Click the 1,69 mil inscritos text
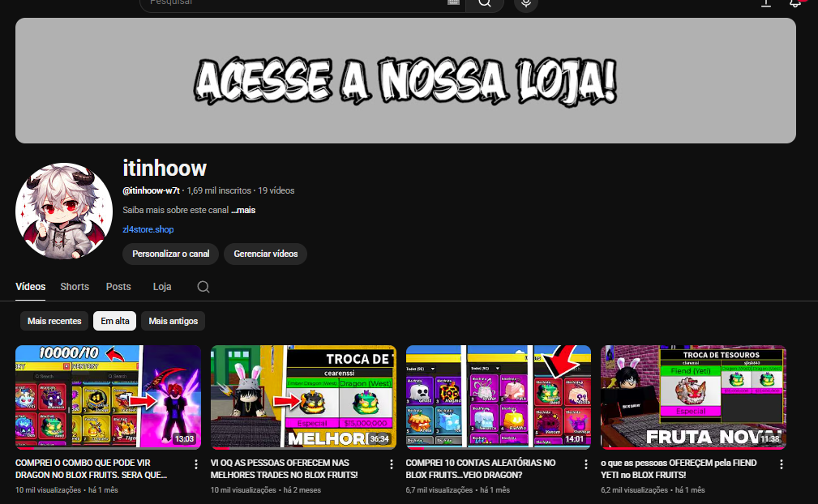This screenshot has height=504, width=818. tap(219, 190)
